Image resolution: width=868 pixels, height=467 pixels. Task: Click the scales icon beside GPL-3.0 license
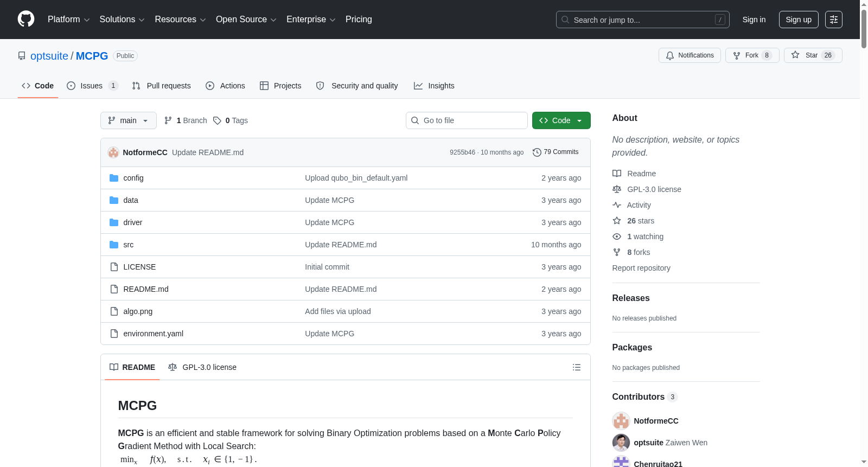pyautogui.click(x=617, y=189)
